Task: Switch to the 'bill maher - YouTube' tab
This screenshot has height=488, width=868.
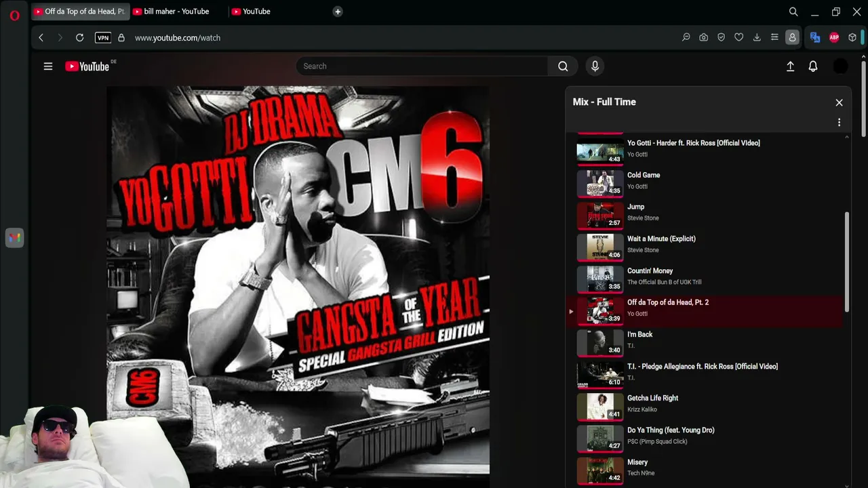Action: [177, 12]
